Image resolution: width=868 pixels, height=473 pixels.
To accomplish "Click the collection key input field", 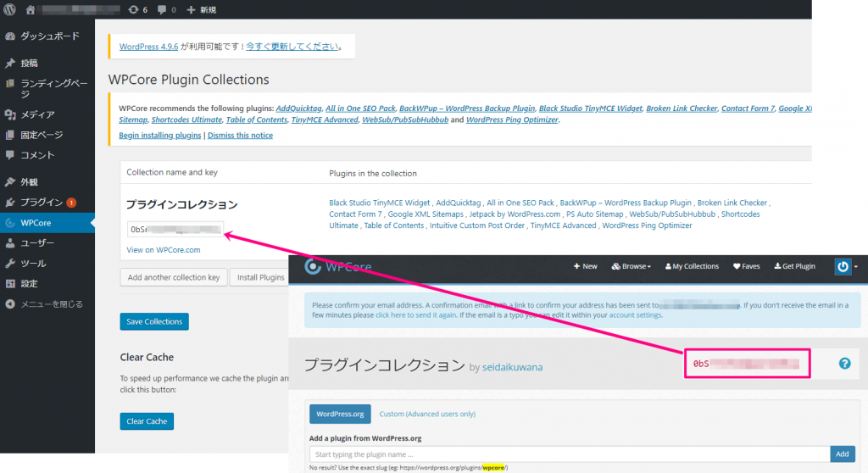I will click(175, 230).
